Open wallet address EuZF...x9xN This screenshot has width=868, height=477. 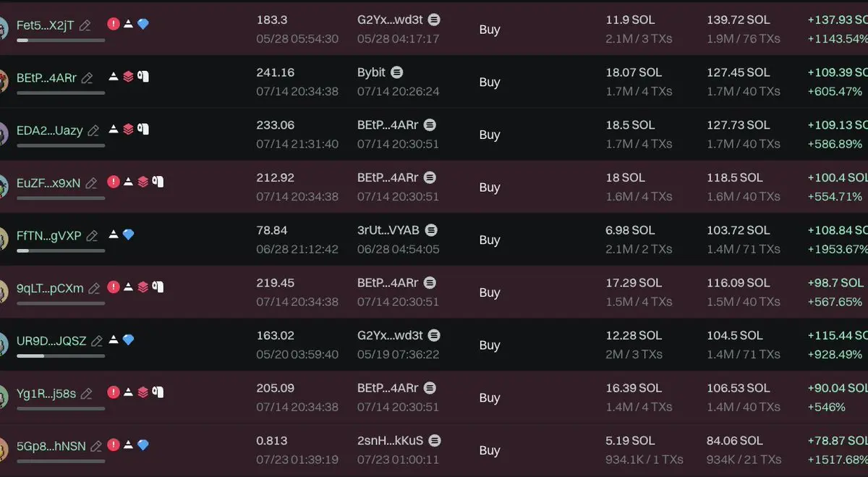point(48,183)
